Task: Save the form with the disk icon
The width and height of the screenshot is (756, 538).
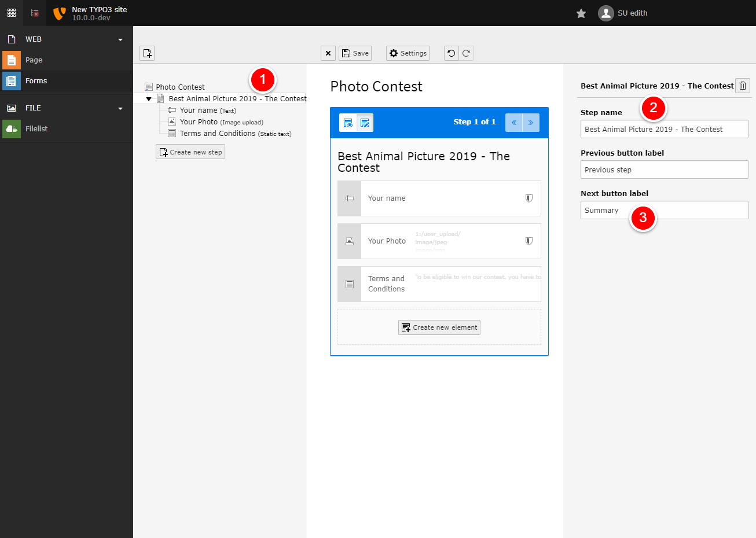Action: point(355,53)
